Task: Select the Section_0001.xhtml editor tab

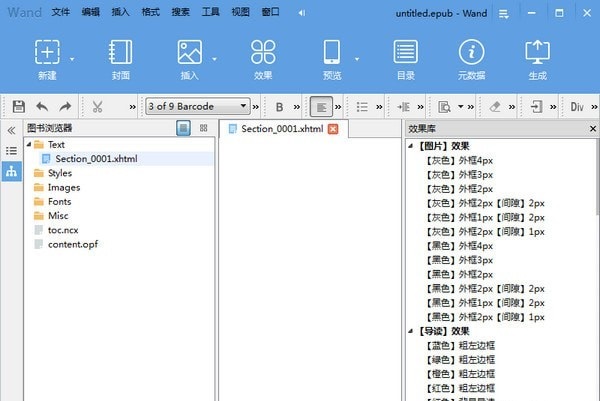Action: click(x=282, y=129)
